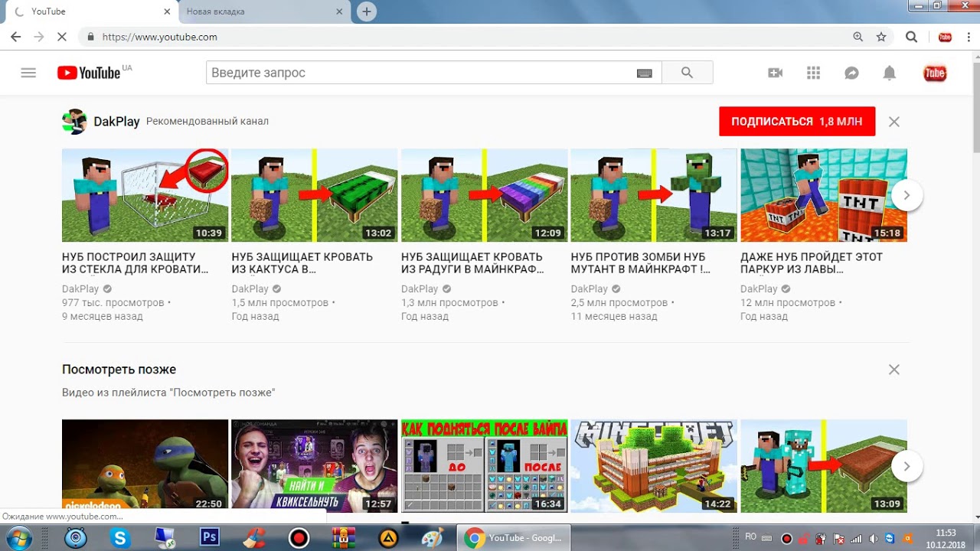Open video ДАЖЕ НУБ ПРОЙДЕТ ЭТОТ ПАРКУР title
Viewport: 980px width, 551px height.
pyautogui.click(x=812, y=263)
